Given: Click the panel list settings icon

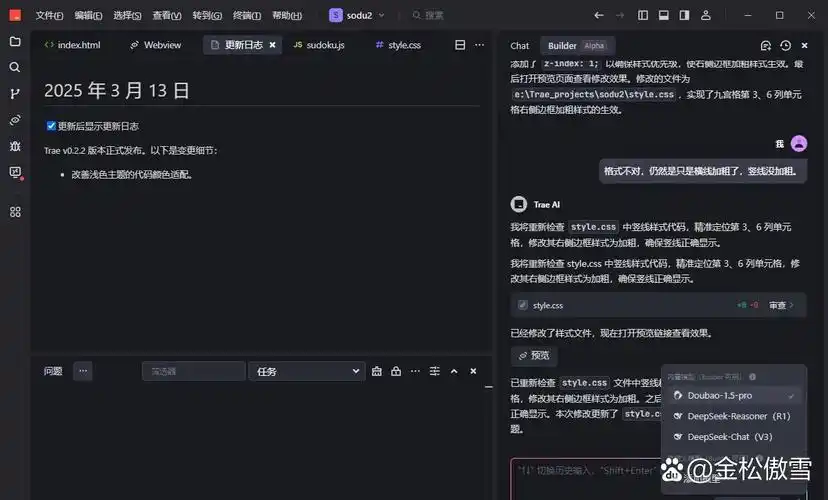Looking at the screenshot, I should coord(435,371).
